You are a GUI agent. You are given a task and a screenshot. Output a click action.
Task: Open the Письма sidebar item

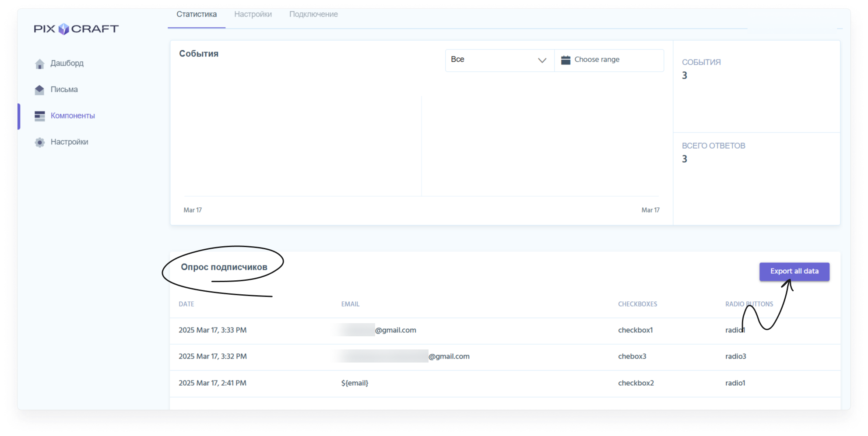pyautogui.click(x=64, y=90)
